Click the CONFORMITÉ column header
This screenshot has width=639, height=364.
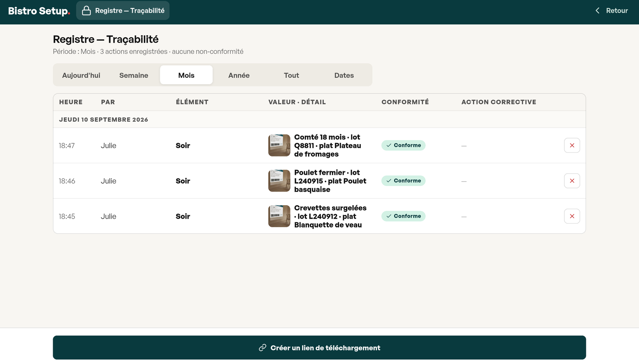[x=405, y=102]
